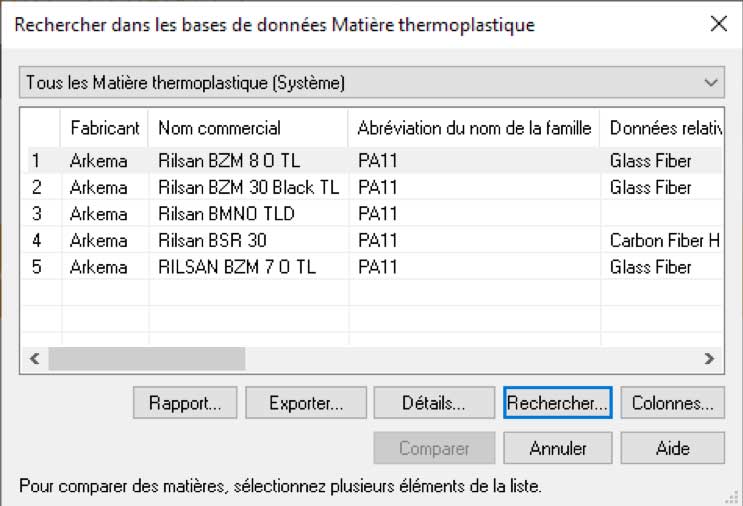The height and width of the screenshot is (506, 743).
Task: Select the Rilsan BSR 30 entry
Action: point(212,241)
